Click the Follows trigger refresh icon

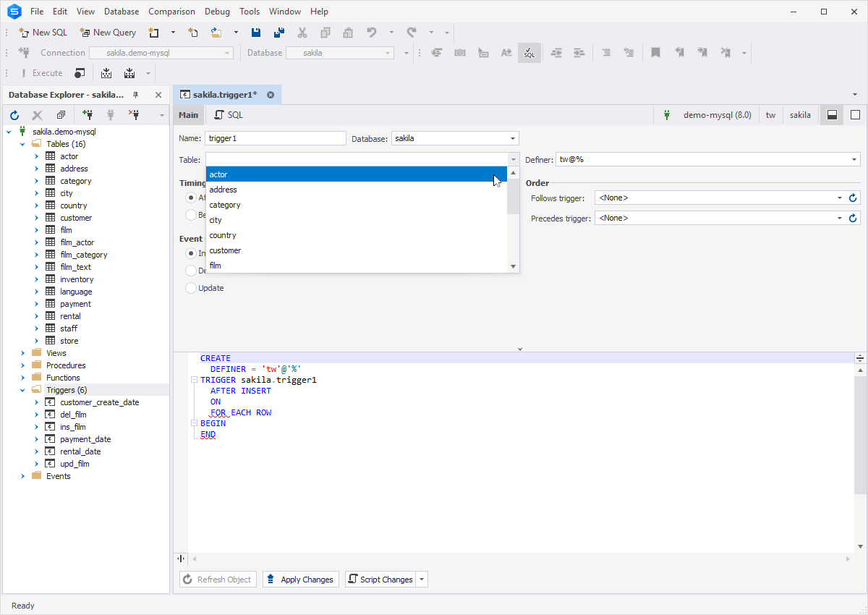pos(852,198)
